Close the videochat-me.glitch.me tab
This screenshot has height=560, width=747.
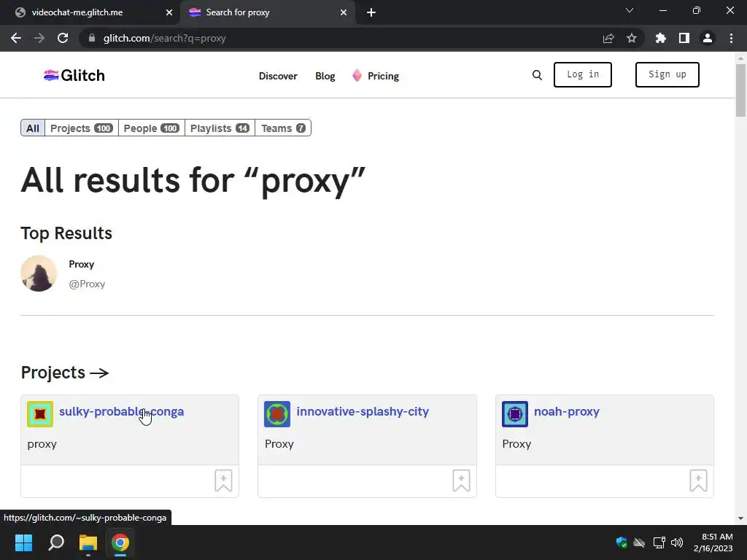[x=169, y=13]
